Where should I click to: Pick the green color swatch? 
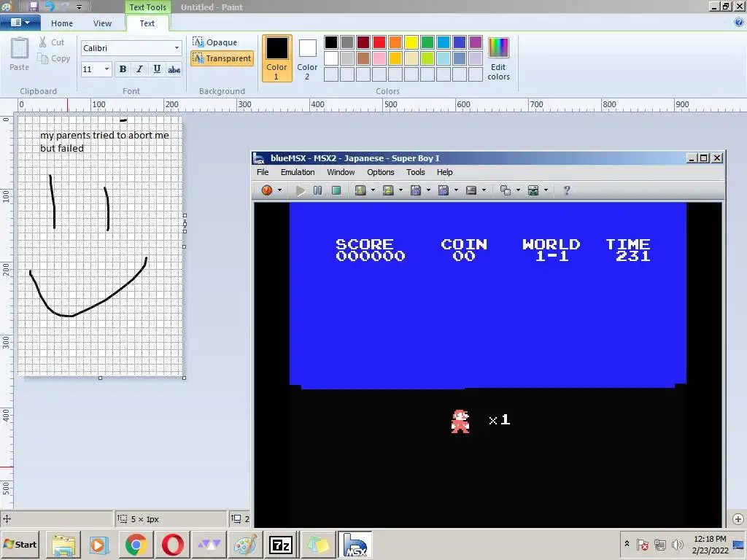[x=427, y=42]
